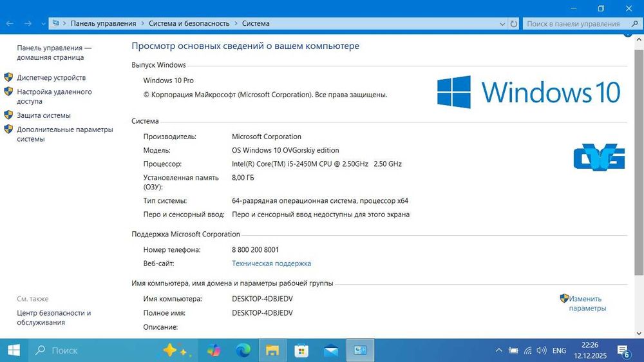This screenshot has height=362, width=644.
Task: Click shield icon beside Диспетчер устройств
Action: point(8,77)
